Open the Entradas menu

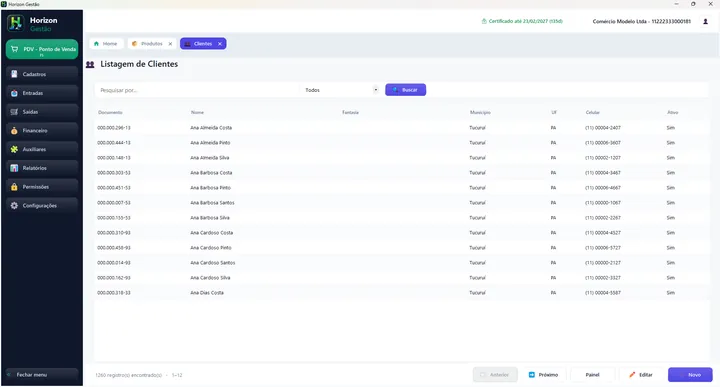tap(42, 93)
